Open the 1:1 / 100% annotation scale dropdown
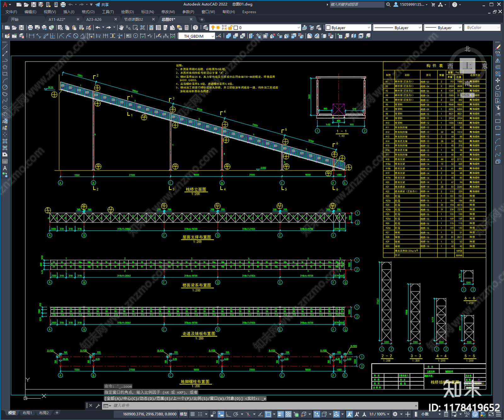This screenshot has width=504, height=420. (379, 414)
